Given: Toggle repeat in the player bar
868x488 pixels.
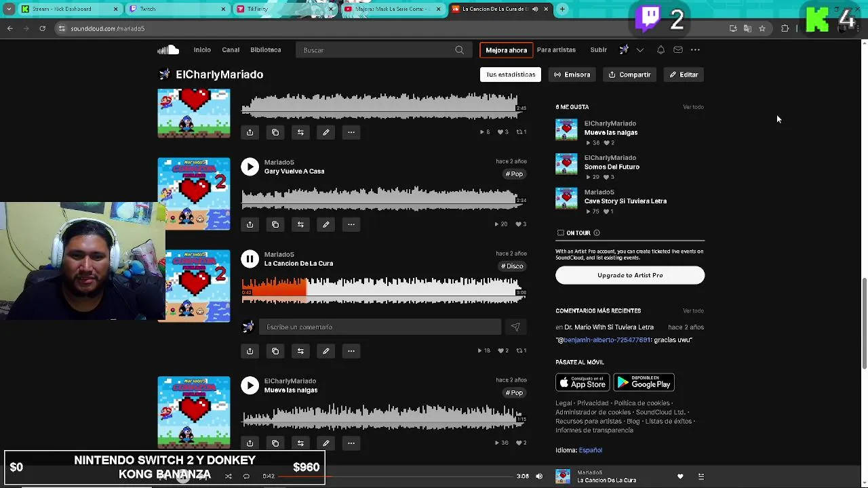Looking at the screenshot, I should click(246, 476).
